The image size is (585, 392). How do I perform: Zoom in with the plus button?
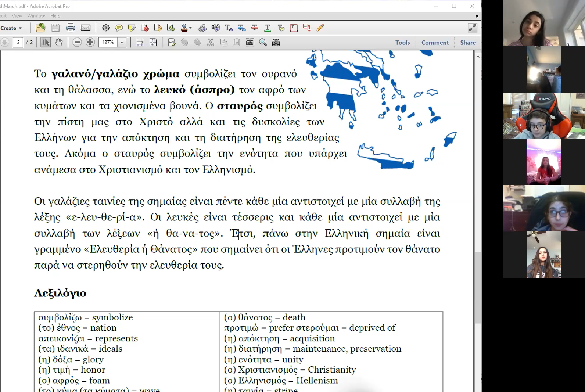pyautogui.click(x=90, y=43)
